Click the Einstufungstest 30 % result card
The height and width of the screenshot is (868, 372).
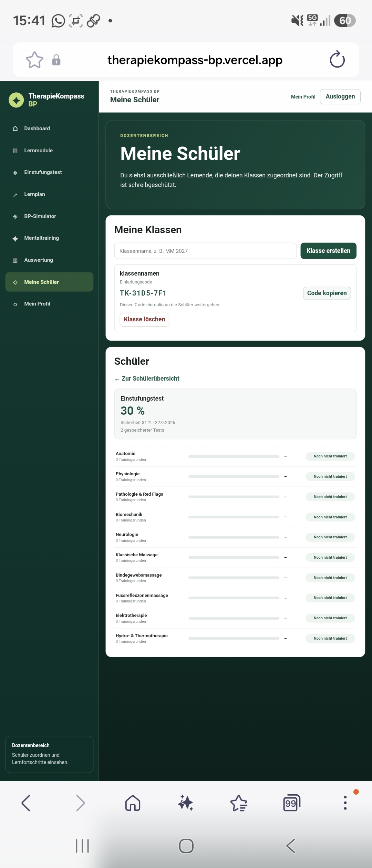point(235,414)
